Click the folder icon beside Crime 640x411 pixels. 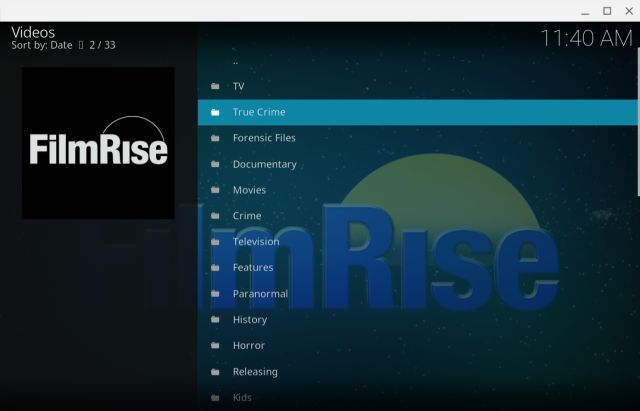tap(215, 216)
